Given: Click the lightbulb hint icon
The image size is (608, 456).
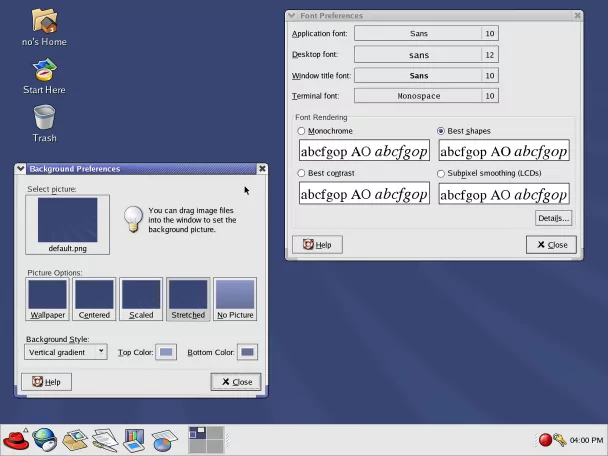Looking at the screenshot, I should [x=133, y=219].
